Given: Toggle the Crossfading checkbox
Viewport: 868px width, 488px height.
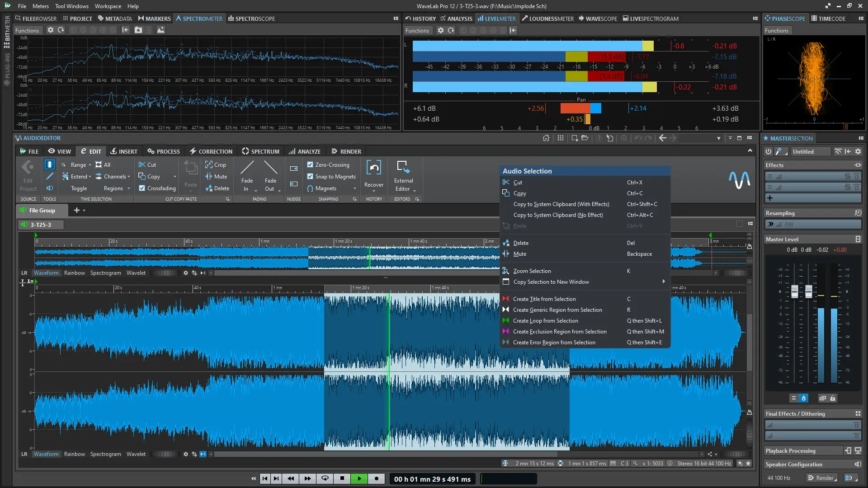Looking at the screenshot, I should 142,188.
